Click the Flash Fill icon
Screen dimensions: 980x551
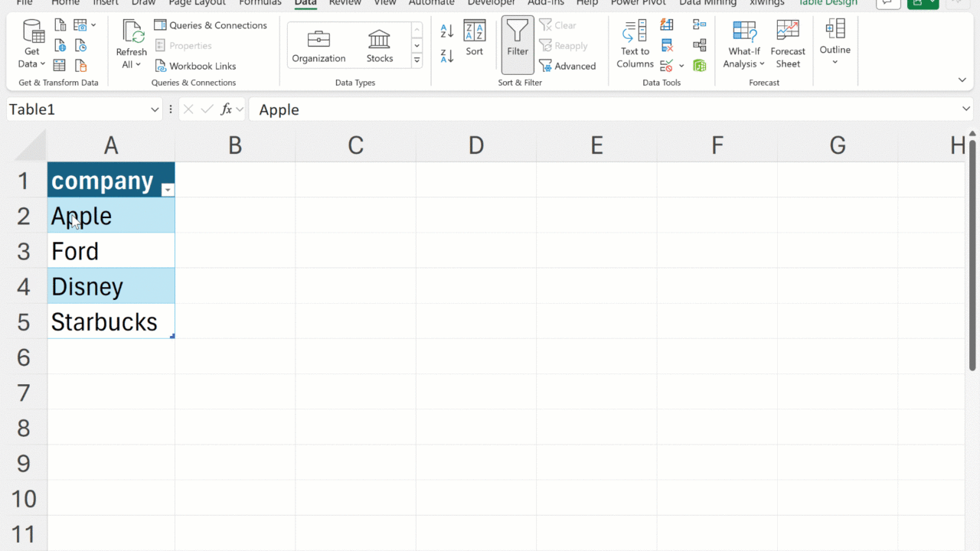click(x=667, y=26)
